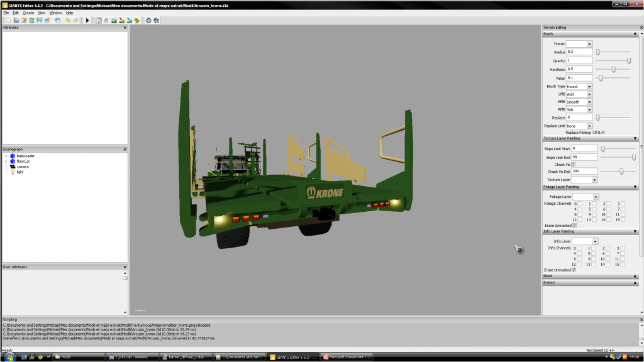The height and width of the screenshot is (362, 644).
Task: Enable Foliage Channel 3 checkbox
Action: coord(623,204)
